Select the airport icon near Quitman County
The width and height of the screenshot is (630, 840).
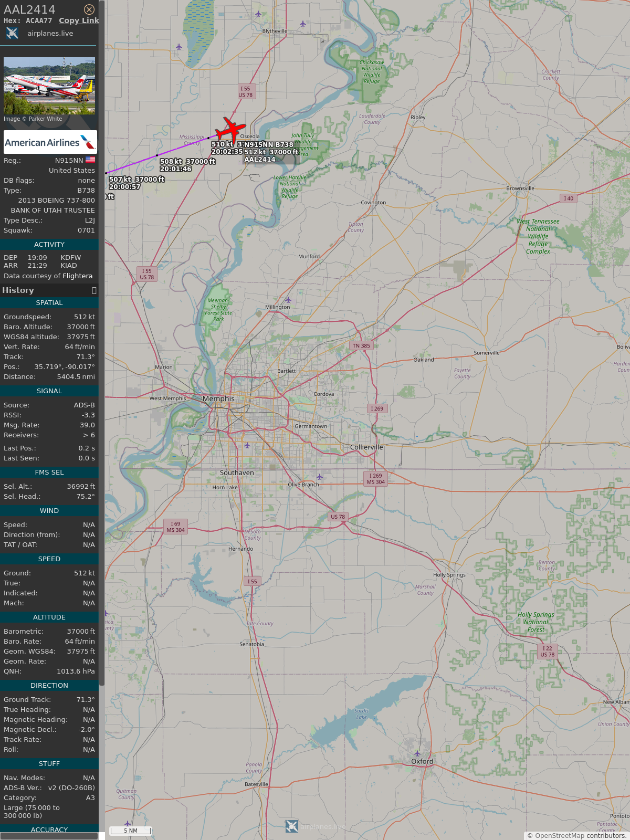coord(127,823)
